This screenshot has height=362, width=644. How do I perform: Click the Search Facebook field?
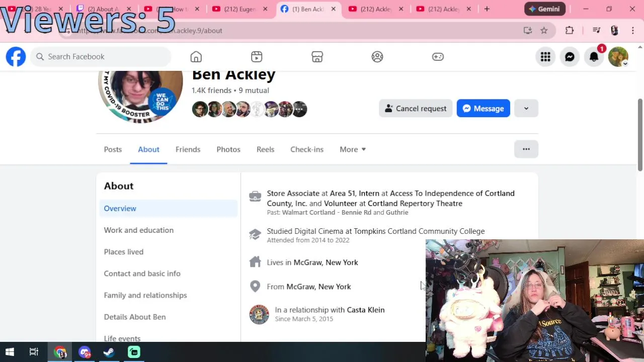(101, 57)
